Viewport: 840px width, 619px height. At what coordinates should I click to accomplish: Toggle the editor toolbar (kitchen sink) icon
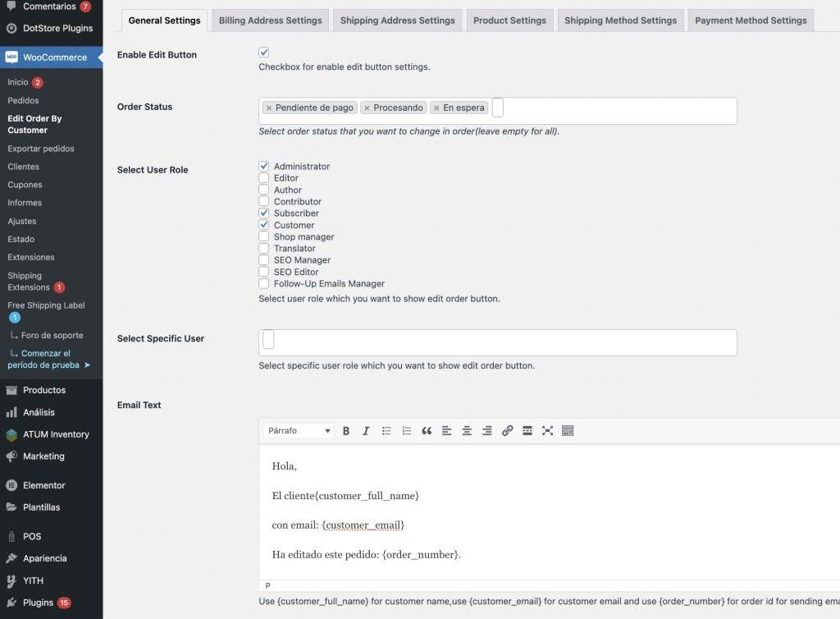coord(568,431)
